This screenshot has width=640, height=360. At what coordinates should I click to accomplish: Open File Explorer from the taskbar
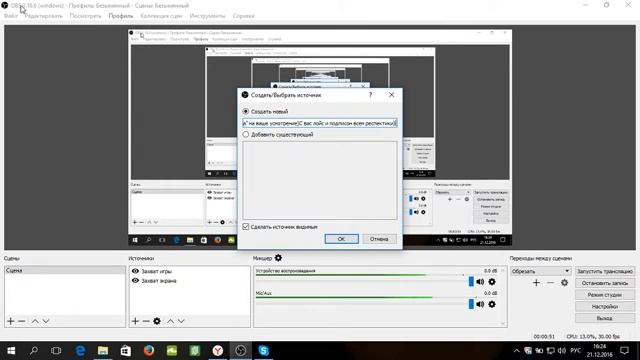(103, 351)
